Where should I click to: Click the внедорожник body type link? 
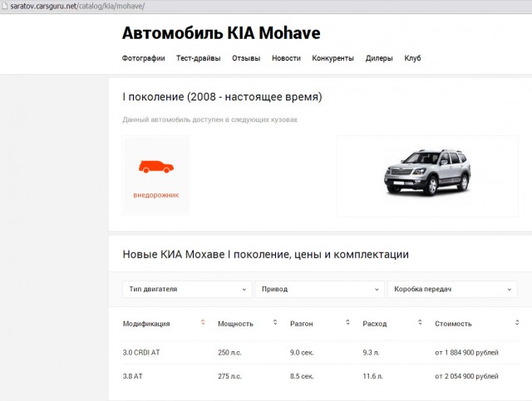click(156, 195)
